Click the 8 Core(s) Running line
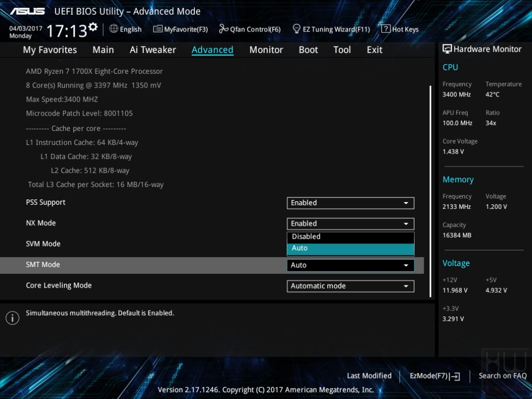 pyautogui.click(x=93, y=85)
